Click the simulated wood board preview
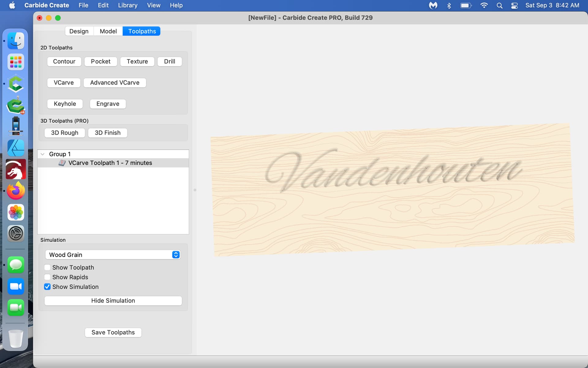This screenshot has width=588, height=368. (x=392, y=190)
